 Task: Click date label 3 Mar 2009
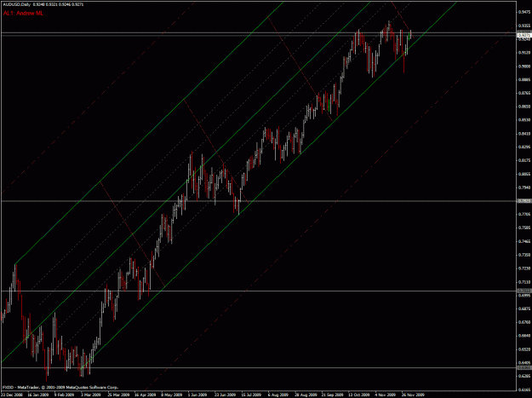click(91, 395)
